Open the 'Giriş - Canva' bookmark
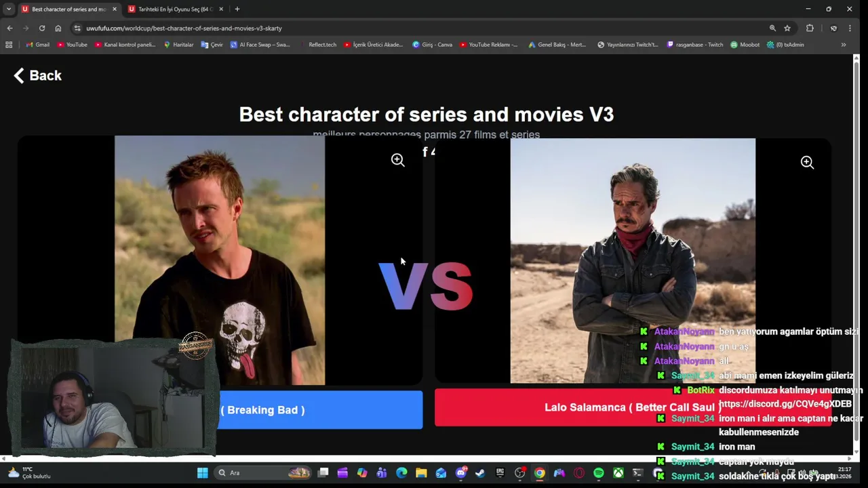This screenshot has height=488, width=868. pyautogui.click(x=433, y=45)
